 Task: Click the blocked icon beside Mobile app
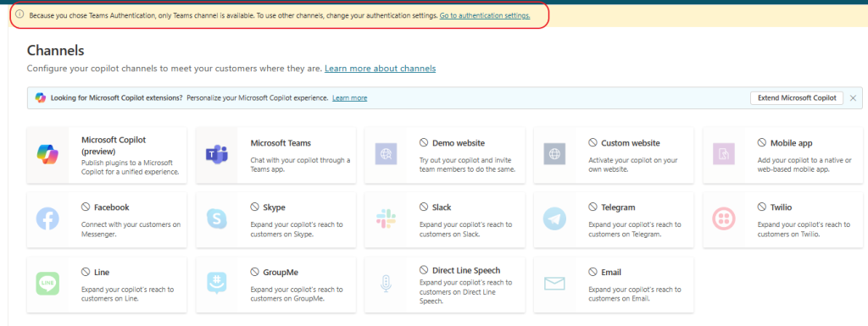pyautogui.click(x=762, y=142)
